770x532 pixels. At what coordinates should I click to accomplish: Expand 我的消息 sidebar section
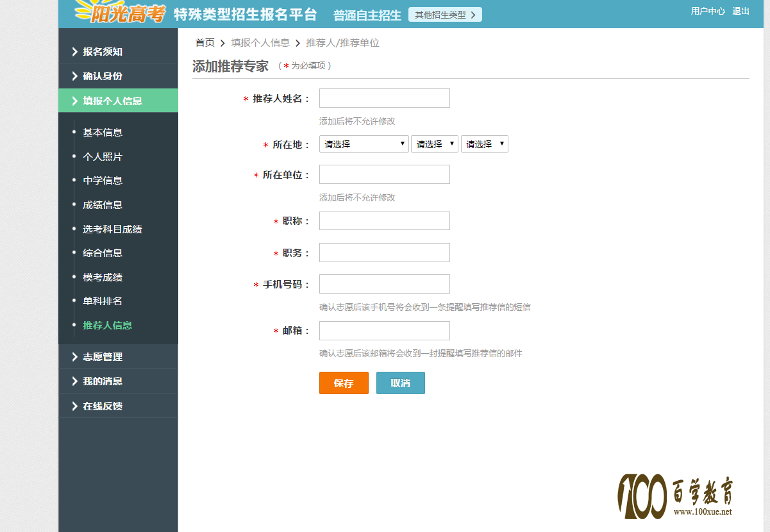coord(118,381)
